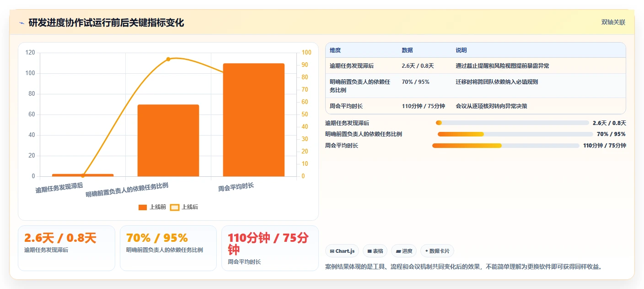Select the Chart.js tag chip
644x289 pixels.
342,251
